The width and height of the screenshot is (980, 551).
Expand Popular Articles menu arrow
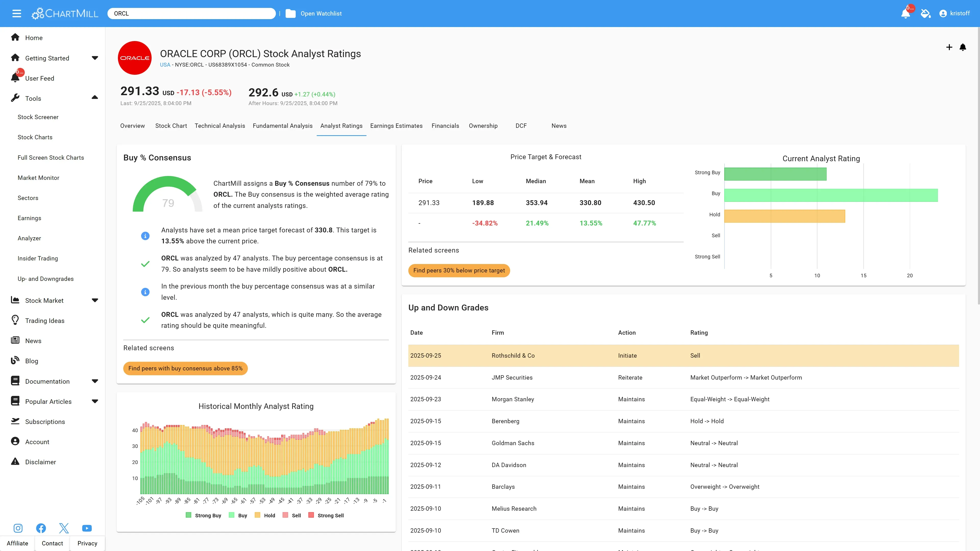pyautogui.click(x=95, y=401)
